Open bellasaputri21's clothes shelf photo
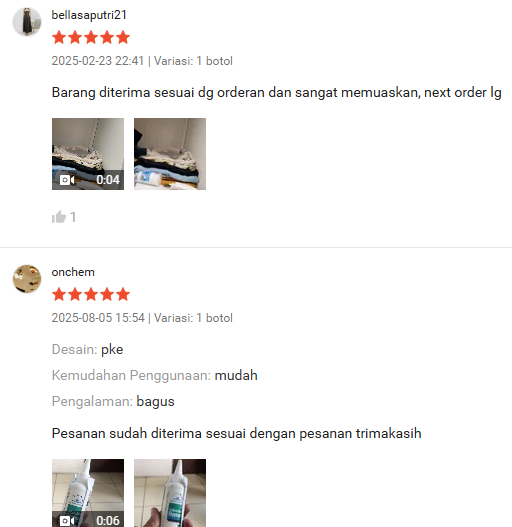Viewport: 512px width, 527px height. 170,154
